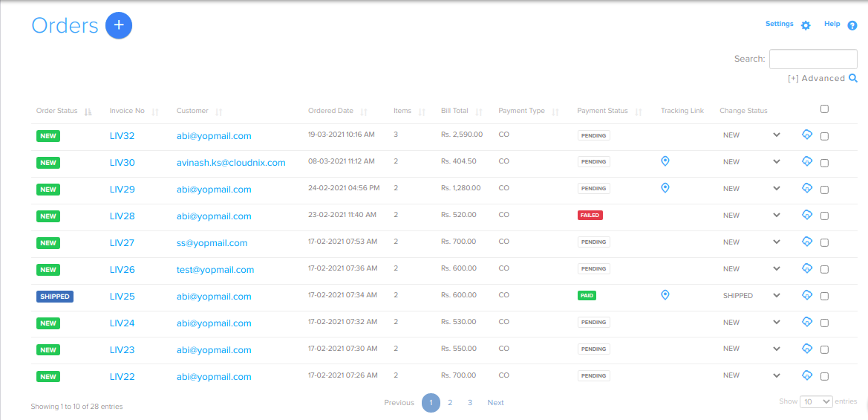Image resolution: width=868 pixels, height=420 pixels.
Task: Click cloud download icon for LIV30
Action: 806,161
